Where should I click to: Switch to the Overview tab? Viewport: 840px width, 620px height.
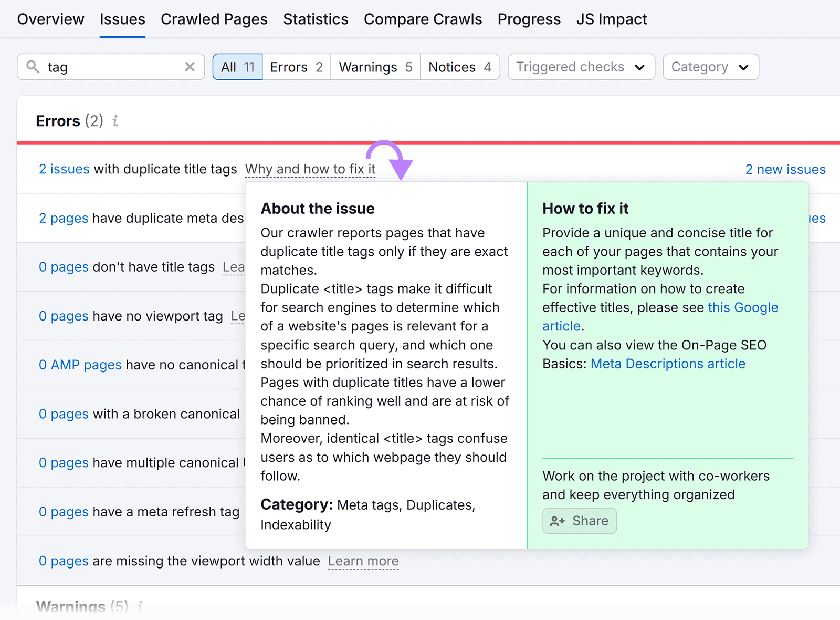tap(50, 19)
